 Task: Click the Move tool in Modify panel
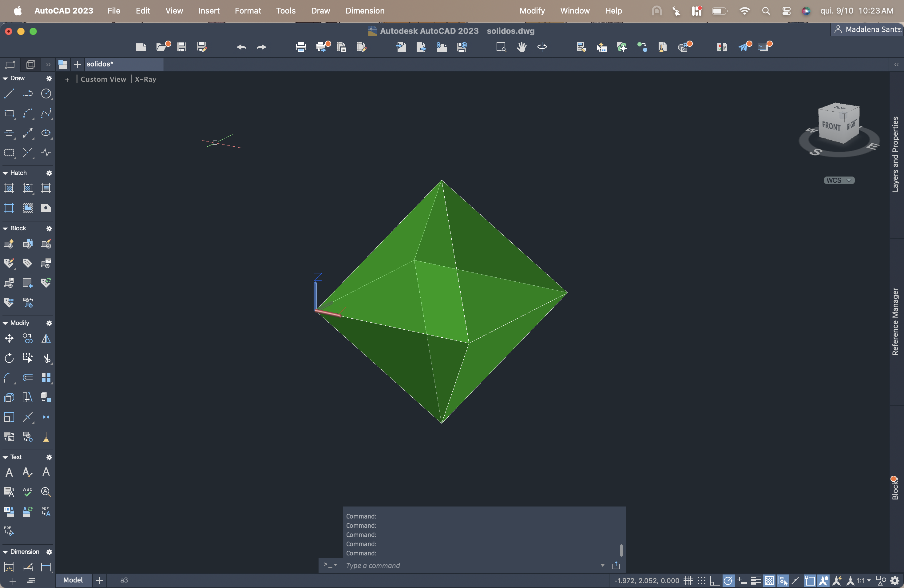coord(9,339)
